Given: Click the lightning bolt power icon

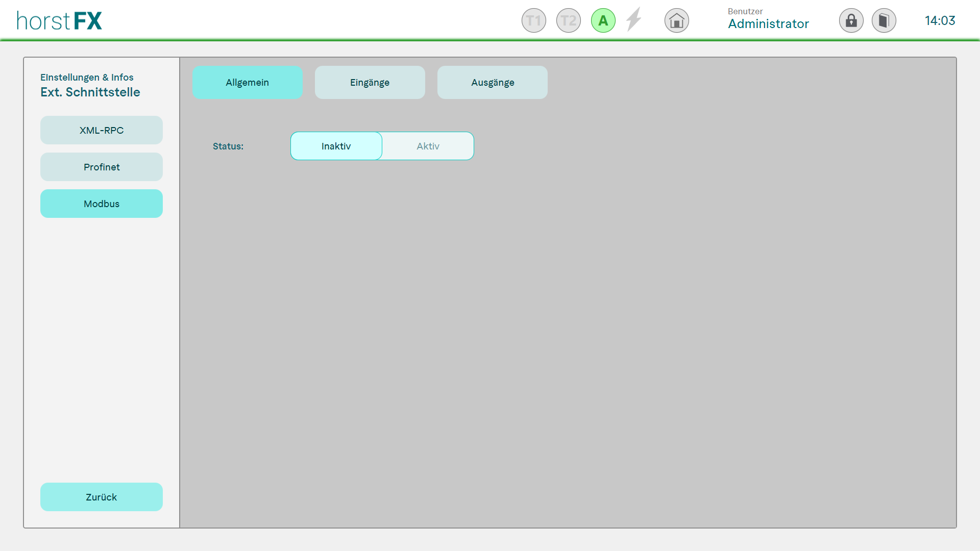Looking at the screenshot, I should tap(634, 20).
